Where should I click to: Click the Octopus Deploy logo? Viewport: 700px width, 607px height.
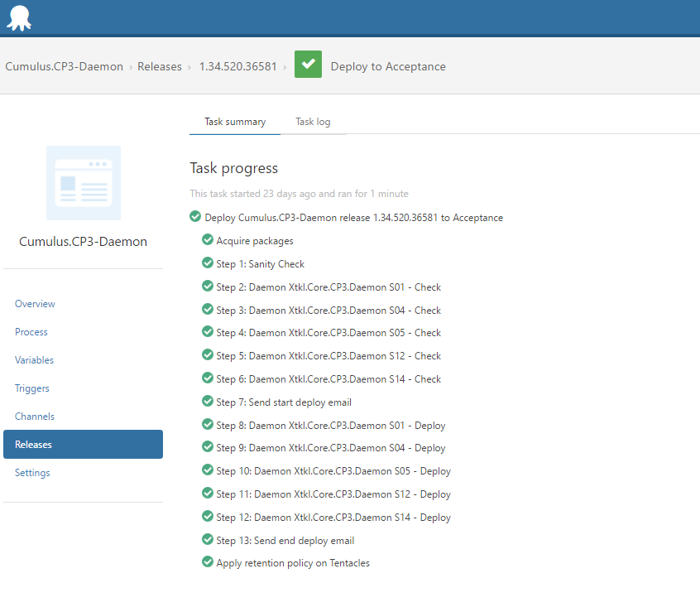tap(19, 18)
